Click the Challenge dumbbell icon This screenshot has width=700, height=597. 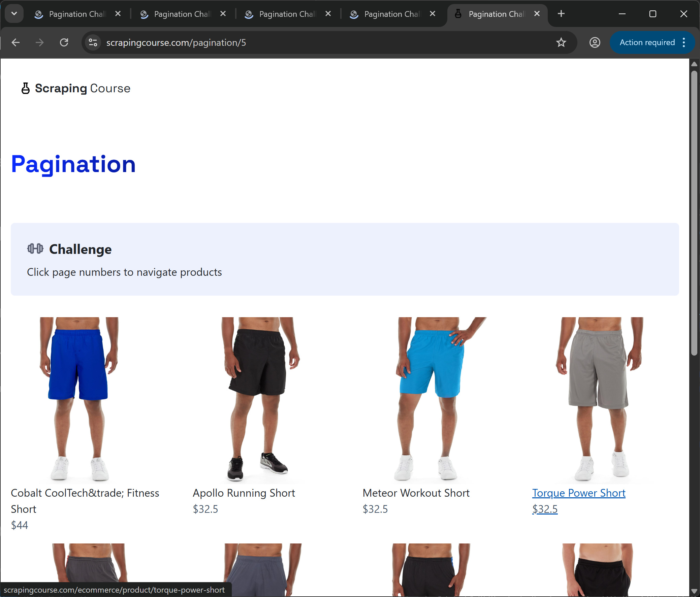pos(35,249)
